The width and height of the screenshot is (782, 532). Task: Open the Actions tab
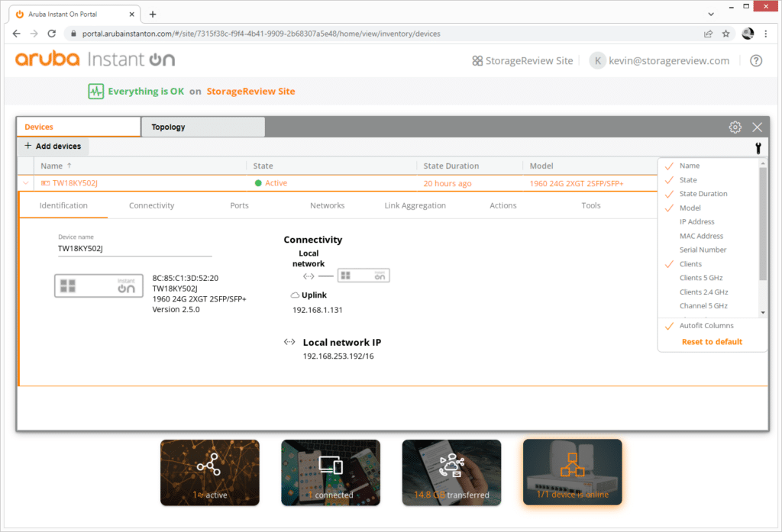(502, 205)
